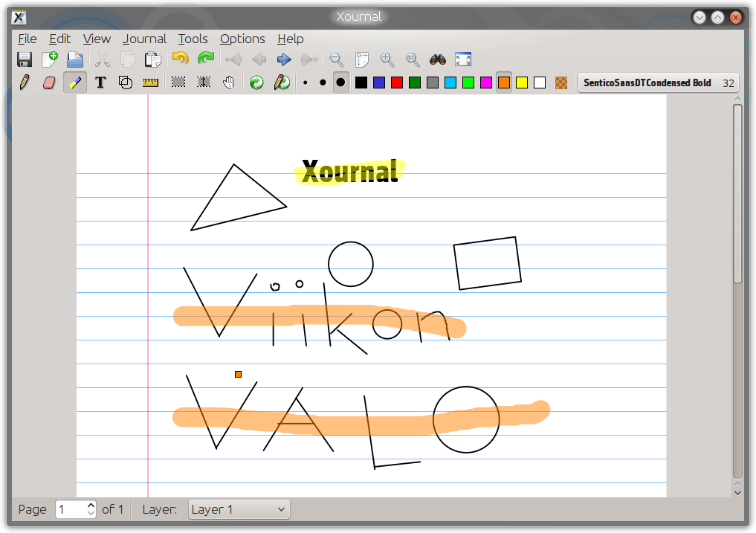Pick the Hand tool
The height and width of the screenshot is (533, 756).
pyautogui.click(x=229, y=83)
